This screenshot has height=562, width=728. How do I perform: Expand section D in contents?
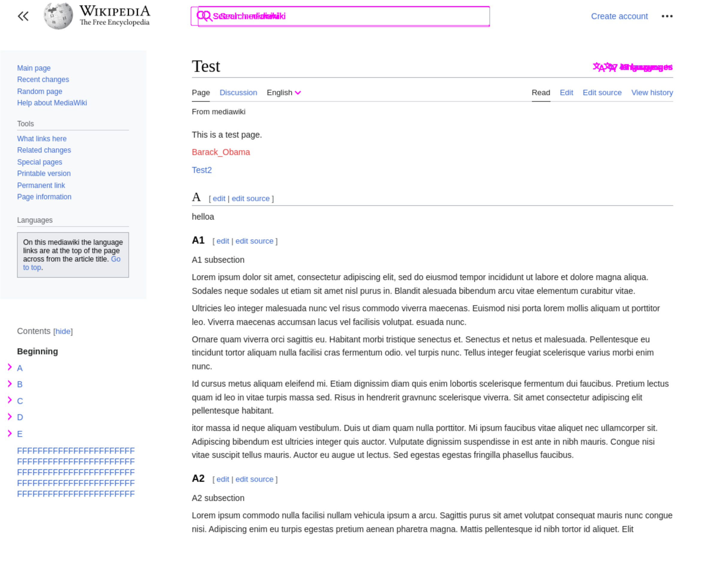[10, 416]
